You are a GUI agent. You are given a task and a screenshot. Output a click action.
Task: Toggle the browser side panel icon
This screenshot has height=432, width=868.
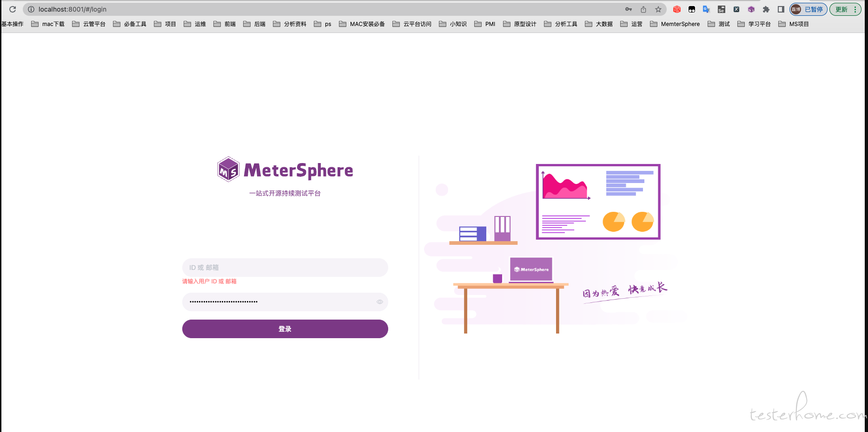(781, 9)
